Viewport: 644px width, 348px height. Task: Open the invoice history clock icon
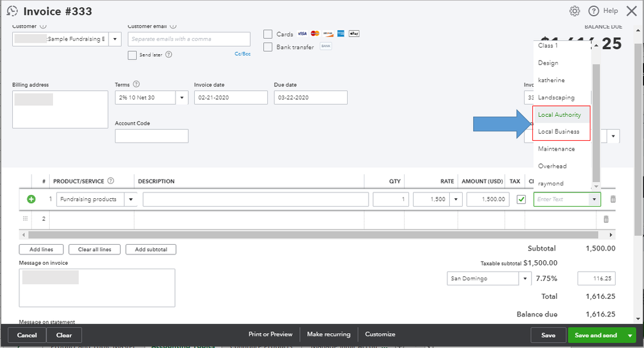(x=12, y=11)
